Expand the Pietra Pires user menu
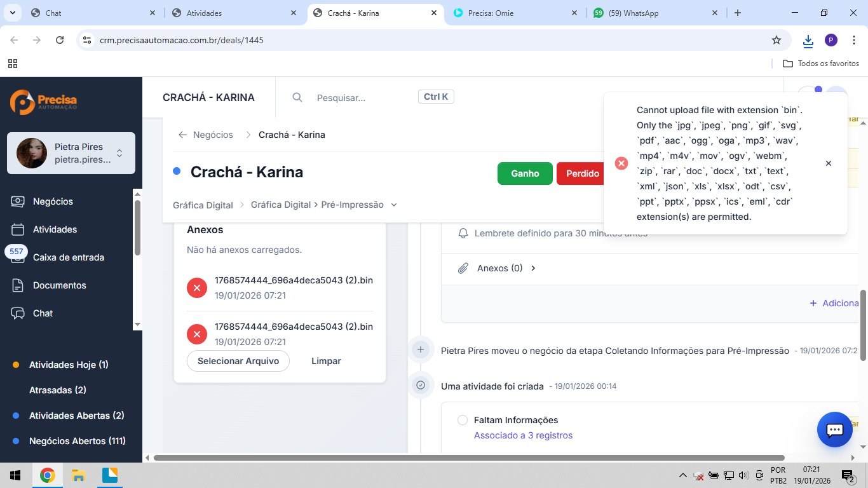The height and width of the screenshot is (488, 868). 119,153
